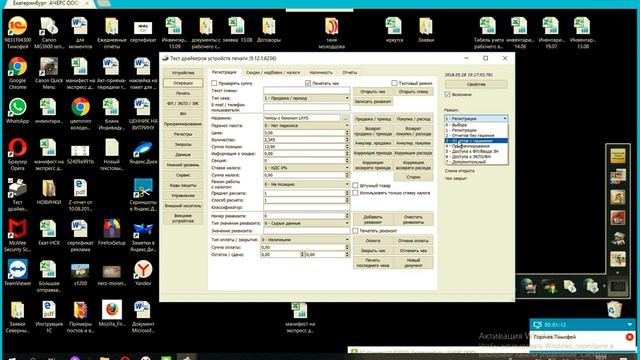The image size is (640, 360).
Task: Check the Штучный товар checkbox
Action: pyautogui.click(x=356, y=185)
